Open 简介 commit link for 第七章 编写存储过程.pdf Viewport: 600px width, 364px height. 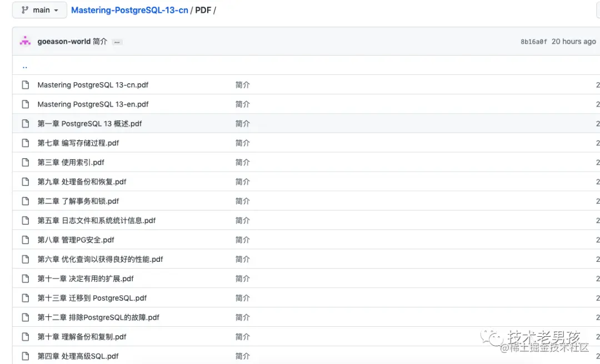coord(243,143)
